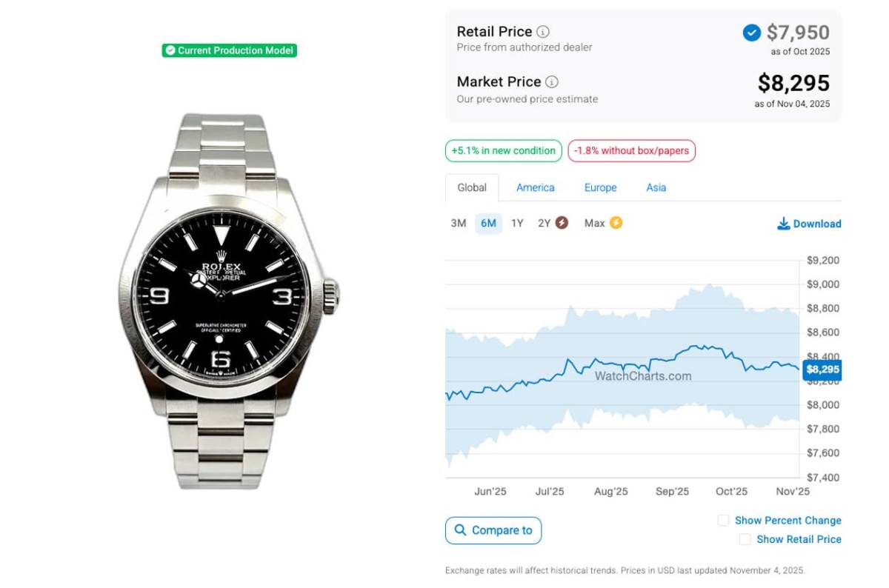Choose the 1Y time range
This screenshot has height=588, width=889.
coord(517,224)
